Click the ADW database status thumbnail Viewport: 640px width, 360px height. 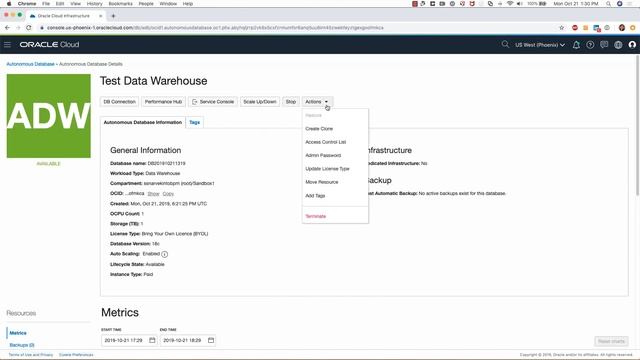coord(49,116)
